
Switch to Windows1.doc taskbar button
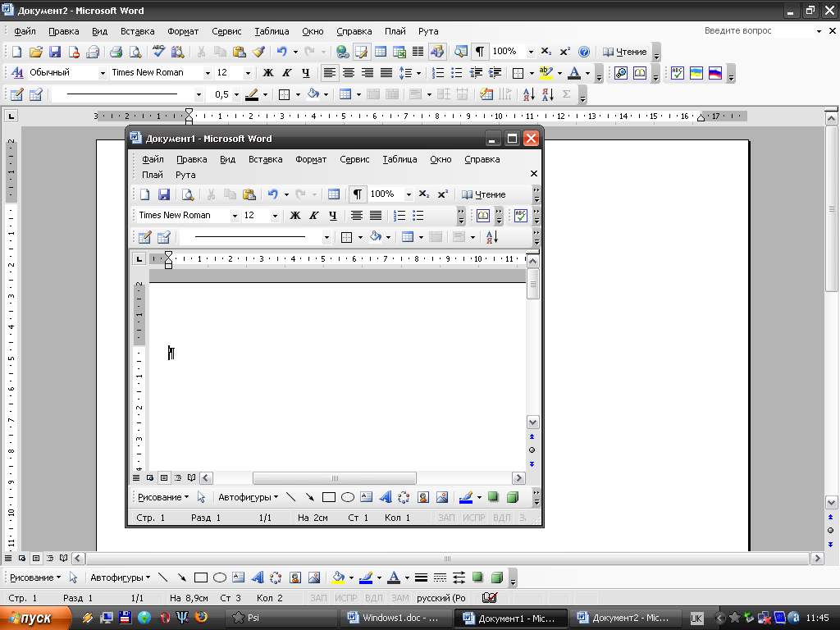(x=395, y=619)
